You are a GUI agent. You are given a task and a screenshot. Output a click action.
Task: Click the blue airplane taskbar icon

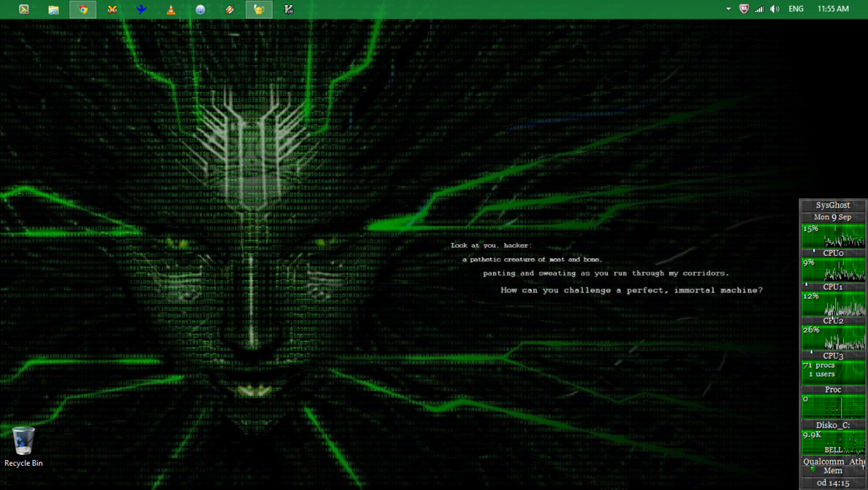[142, 9]
